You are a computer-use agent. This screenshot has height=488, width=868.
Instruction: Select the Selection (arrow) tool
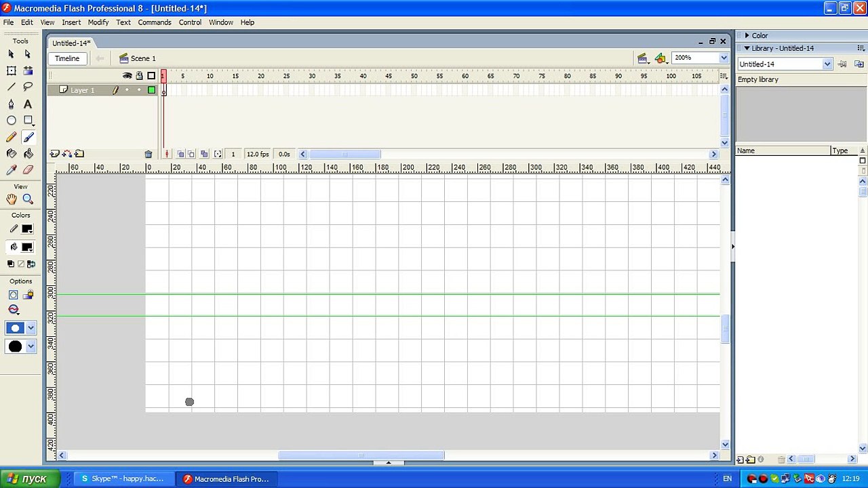tap(12, 54)
